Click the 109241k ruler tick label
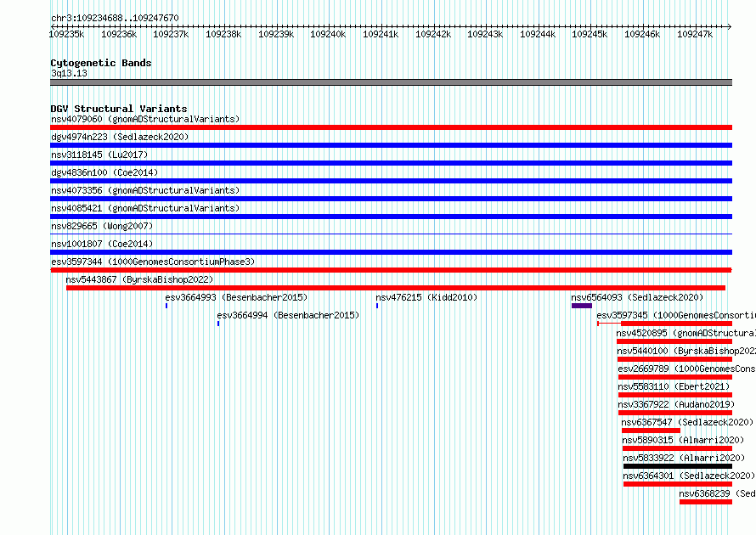Viewport: 756px width, 535px height. pos(381,34)
